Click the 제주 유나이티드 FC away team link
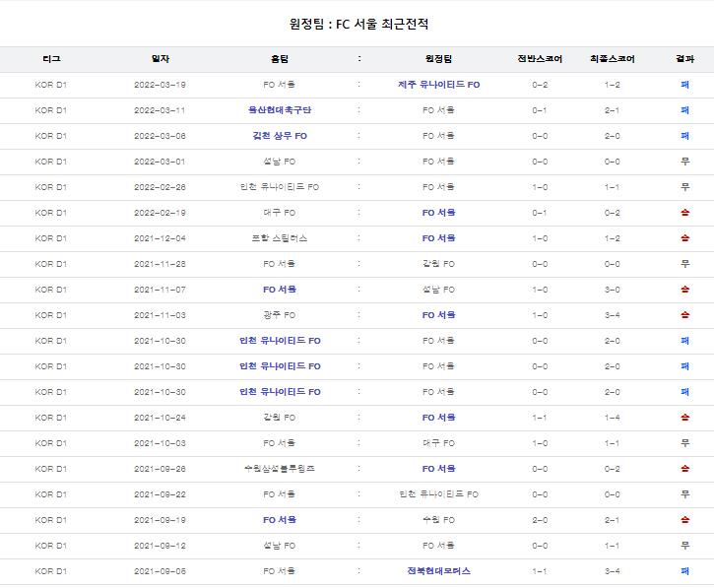714x588 pixels. click(x=438, y=85)
